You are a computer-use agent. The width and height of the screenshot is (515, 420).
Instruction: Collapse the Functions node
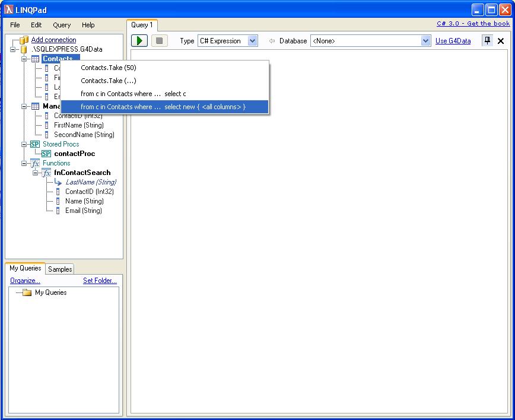coord(24,163)
